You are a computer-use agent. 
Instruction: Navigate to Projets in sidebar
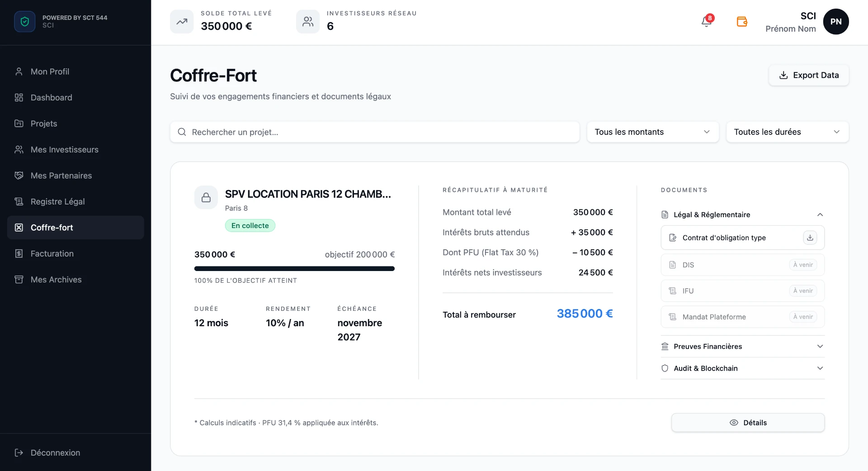pos(75,124)
